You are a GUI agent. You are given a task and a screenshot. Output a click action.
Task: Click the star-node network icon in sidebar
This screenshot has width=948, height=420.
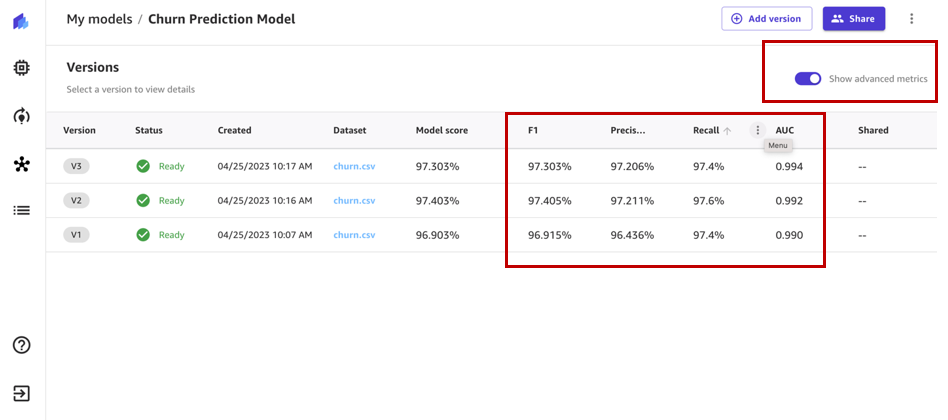[22, 164]
